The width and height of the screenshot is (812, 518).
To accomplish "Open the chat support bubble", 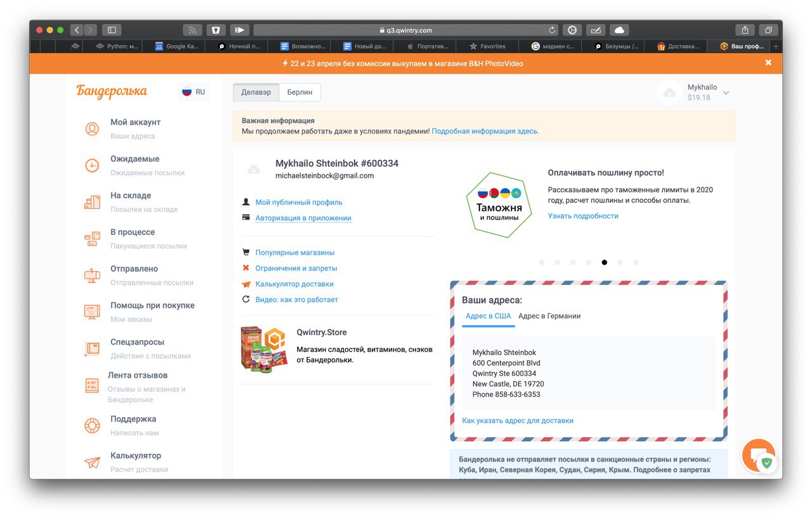I will coord(758,455).
